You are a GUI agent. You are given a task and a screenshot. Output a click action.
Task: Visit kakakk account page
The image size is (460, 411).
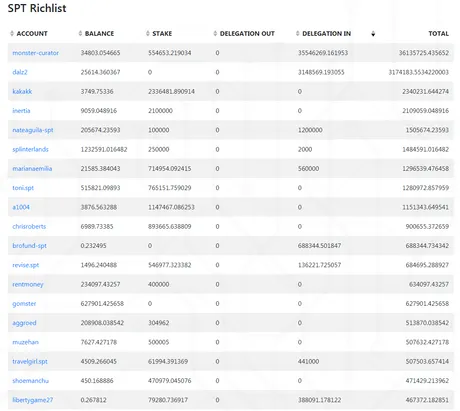22,91
